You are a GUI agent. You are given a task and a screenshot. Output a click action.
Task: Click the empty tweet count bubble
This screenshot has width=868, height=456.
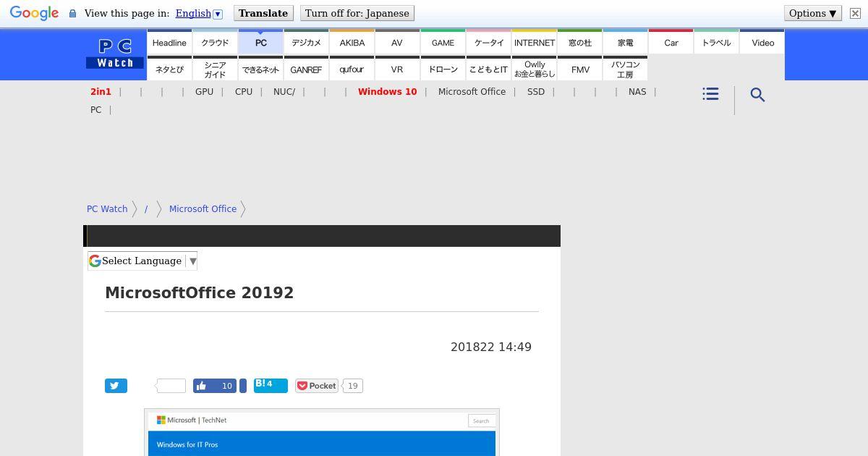pyautogui.click(x=171, y=386)
